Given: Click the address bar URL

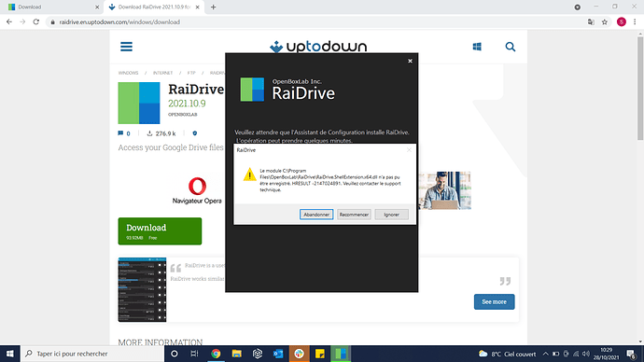Looking at the screenshot, I should 119,22.
